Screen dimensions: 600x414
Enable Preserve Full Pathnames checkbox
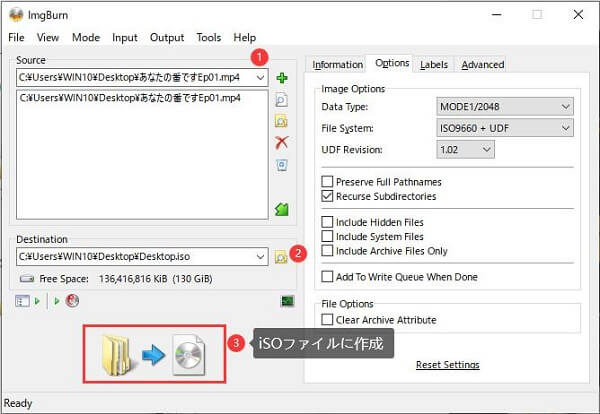click(327, 181)
